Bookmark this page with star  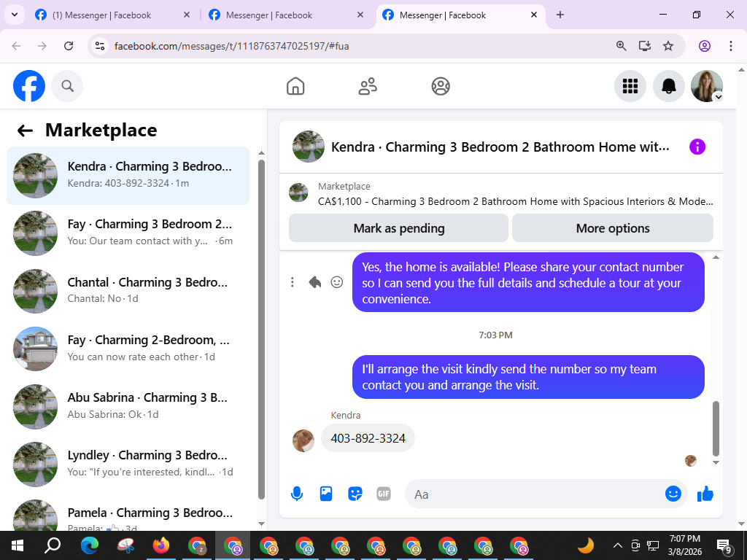(x=668, y=46)
